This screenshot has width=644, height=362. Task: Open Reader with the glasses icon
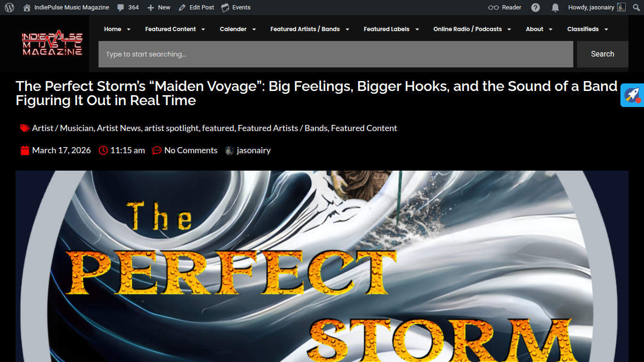(x=504, y=8)
